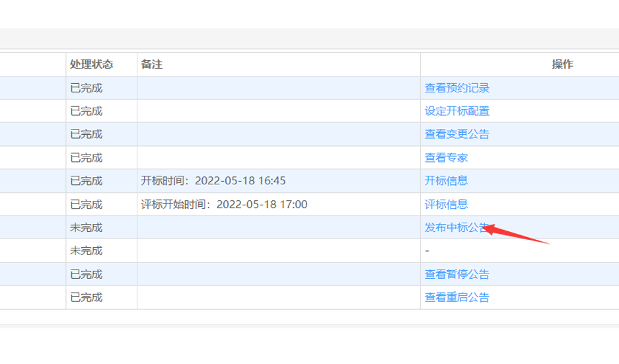Open the 查看暂停公告 link
The width and height of the screenshot is (619, 364).
coord(456,274)
